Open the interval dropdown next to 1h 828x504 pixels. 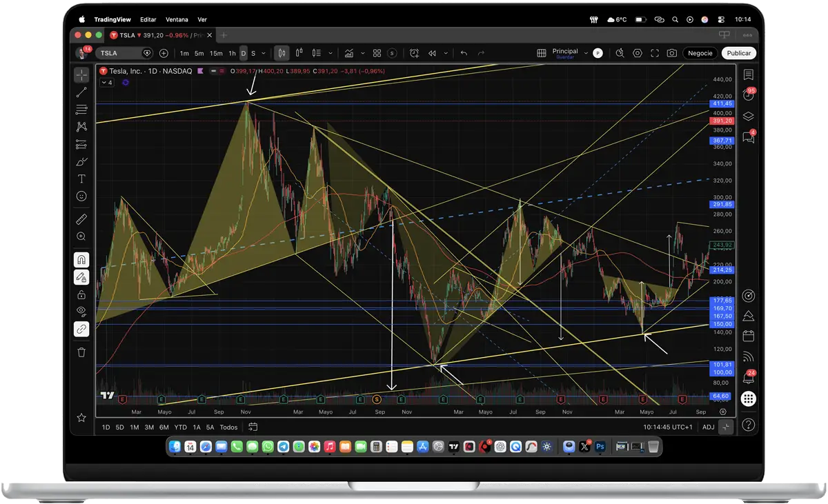pyautogui.click(x=263, y=53)
